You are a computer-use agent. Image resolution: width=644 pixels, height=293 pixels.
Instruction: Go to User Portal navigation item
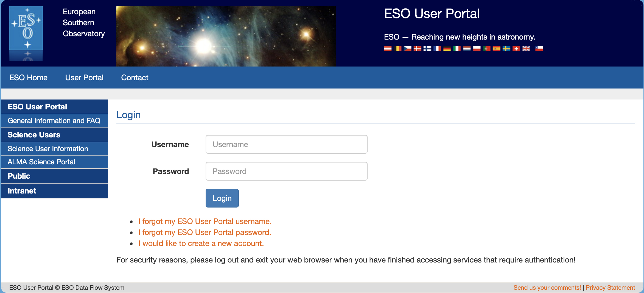point(84,78)
